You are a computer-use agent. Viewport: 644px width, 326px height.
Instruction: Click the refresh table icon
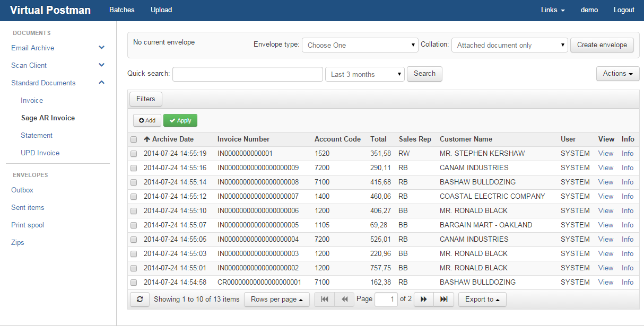[x=140, y=299]
